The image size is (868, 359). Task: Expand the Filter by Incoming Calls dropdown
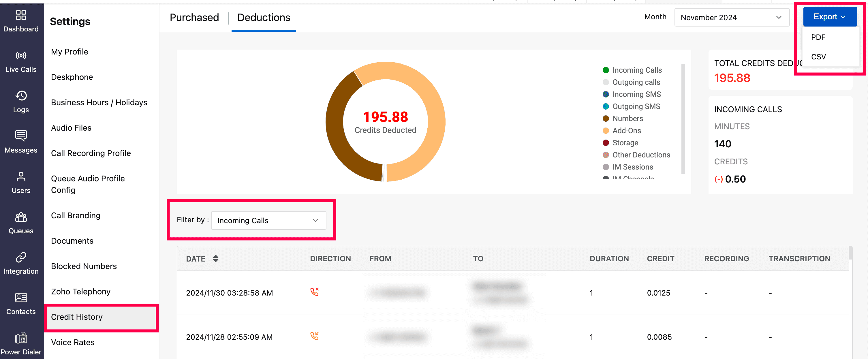[x=268, y=221]
